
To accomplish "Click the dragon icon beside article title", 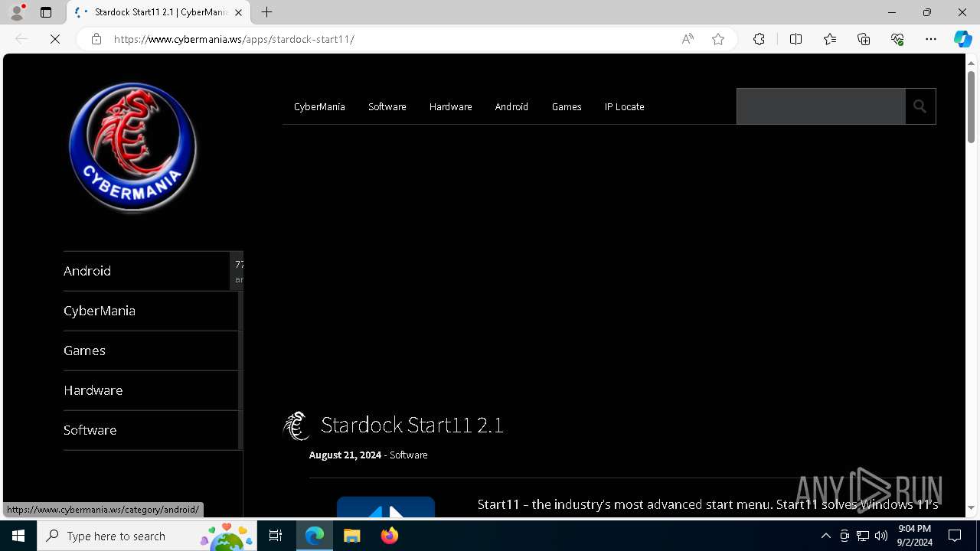I will click(296, 425).
